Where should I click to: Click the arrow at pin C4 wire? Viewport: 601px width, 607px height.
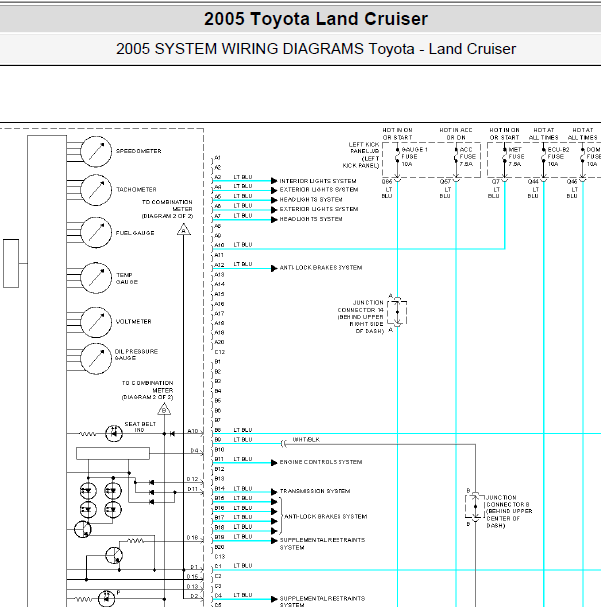coord(274,599)
